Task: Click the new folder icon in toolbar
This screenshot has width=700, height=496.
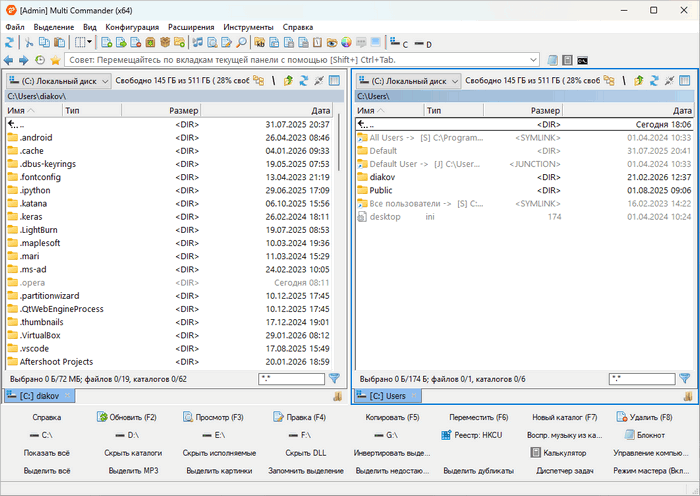Action: pos(179,43)
